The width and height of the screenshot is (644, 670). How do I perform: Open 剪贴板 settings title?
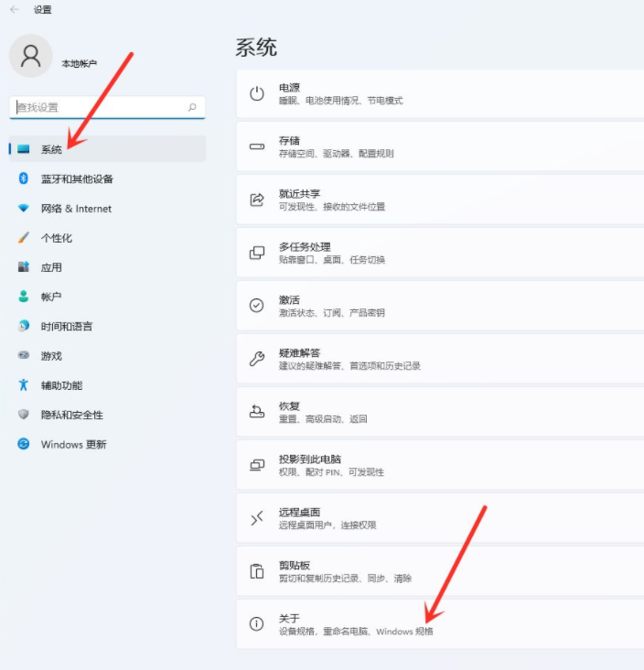(295, 565)
